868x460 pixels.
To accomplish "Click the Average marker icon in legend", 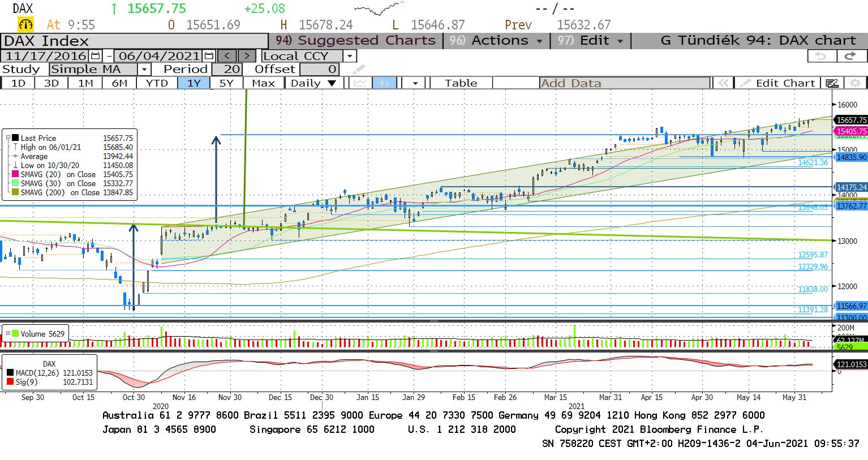I will [x=15, y=156].
